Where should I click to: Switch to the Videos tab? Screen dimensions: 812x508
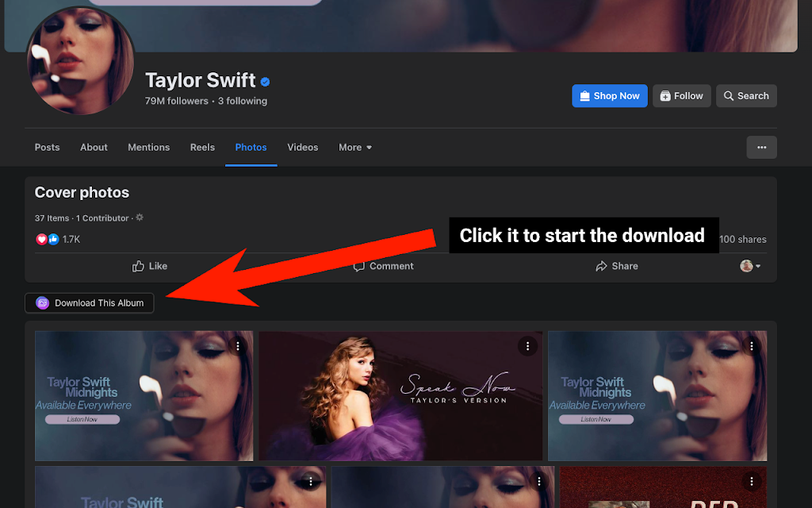click(302, 147)
